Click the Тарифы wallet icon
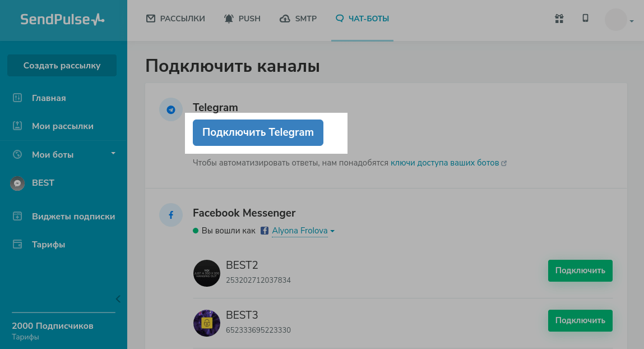 click(17, 244)
